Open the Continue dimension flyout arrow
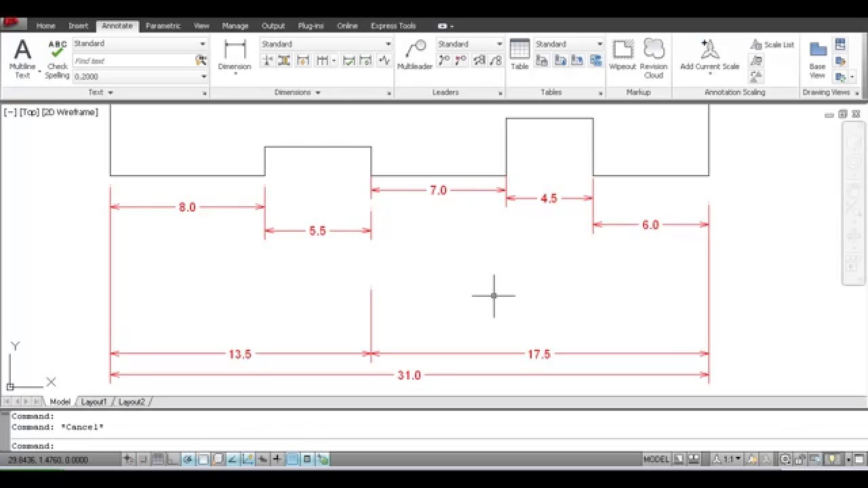This screenshot has width=868, height=488. coord(333,60)
